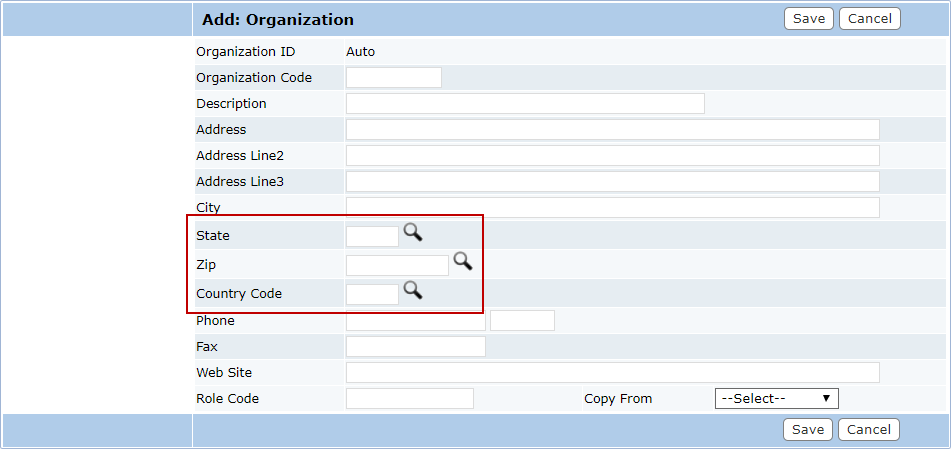The width and height of the screenshot is (951, 449).
Task: Focus the City text field
Action: pos(613,208)
